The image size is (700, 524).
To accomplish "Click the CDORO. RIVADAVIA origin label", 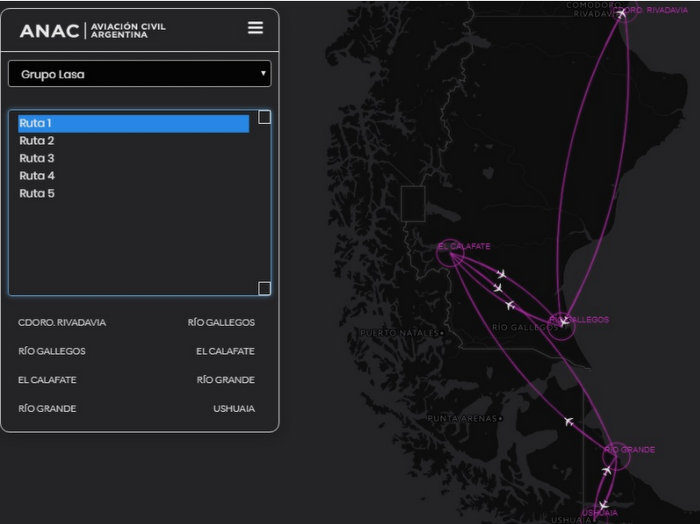I will click(62, 323).
